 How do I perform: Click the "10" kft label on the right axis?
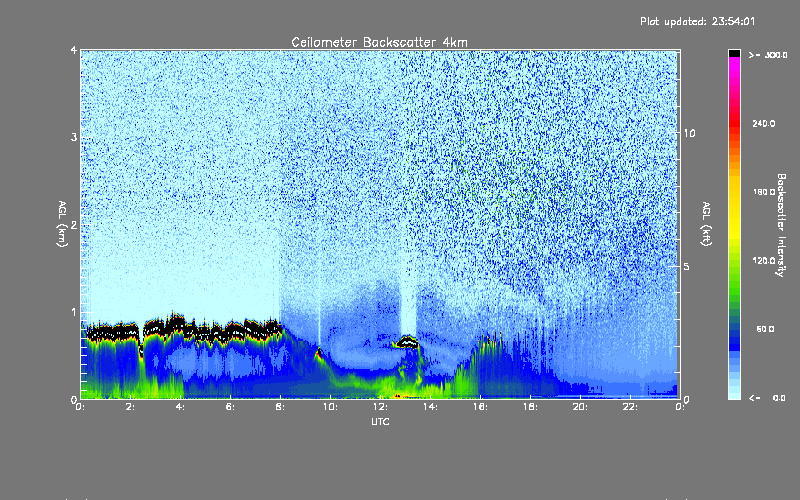[x=689, y=134]
